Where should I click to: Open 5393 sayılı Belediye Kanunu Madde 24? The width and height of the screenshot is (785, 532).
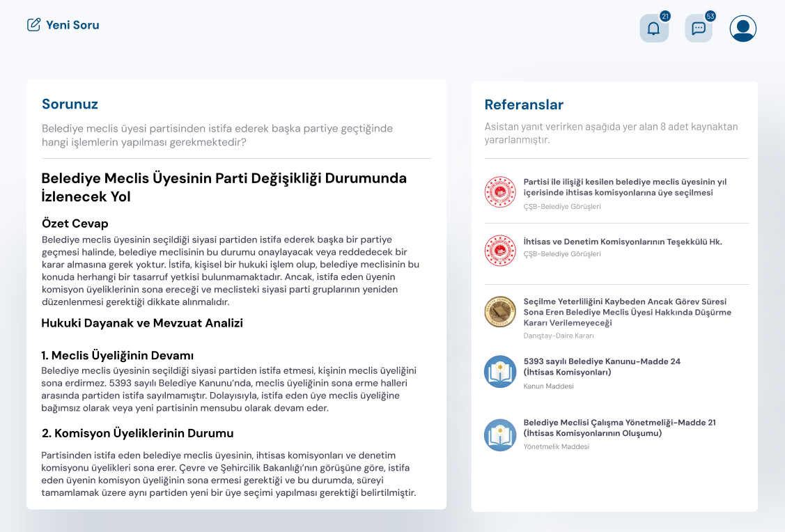point(601,366)
